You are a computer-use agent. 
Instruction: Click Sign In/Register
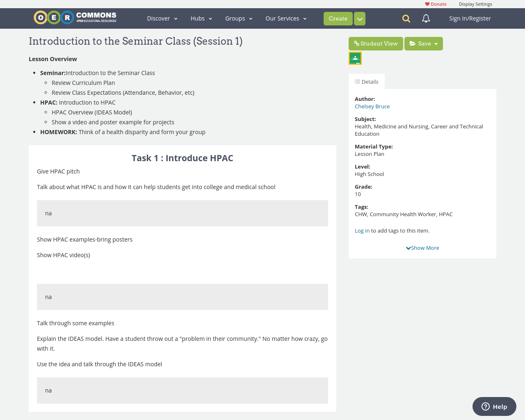pyautogui.click(x=469, y=18)
